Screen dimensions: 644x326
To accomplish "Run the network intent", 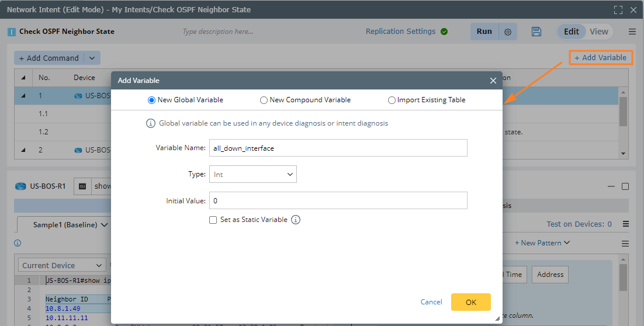I will point(484,32).
